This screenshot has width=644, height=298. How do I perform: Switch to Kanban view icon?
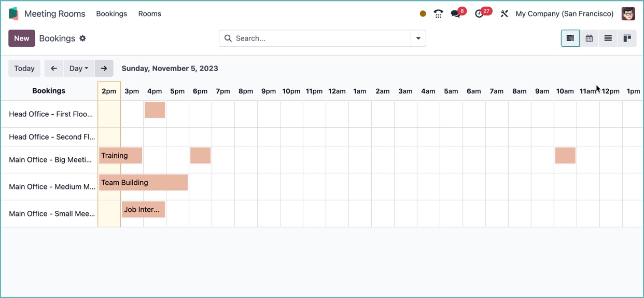coord(627,38)
